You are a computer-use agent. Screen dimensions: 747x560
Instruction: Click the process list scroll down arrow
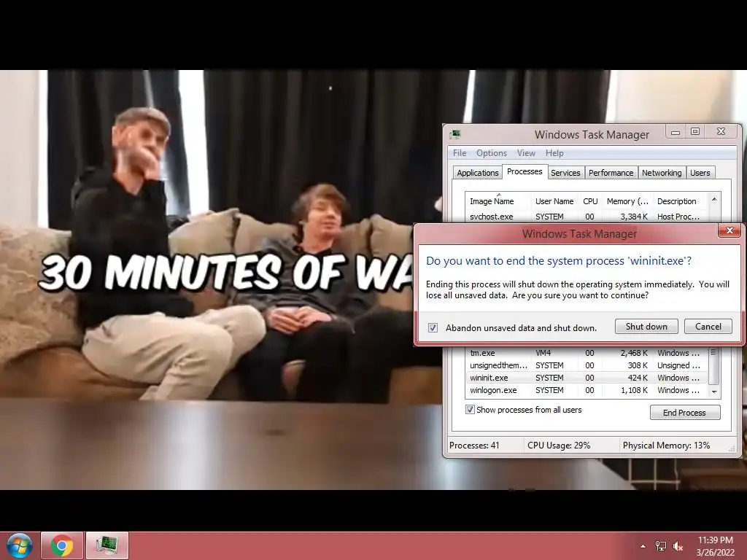coord(713,392)
